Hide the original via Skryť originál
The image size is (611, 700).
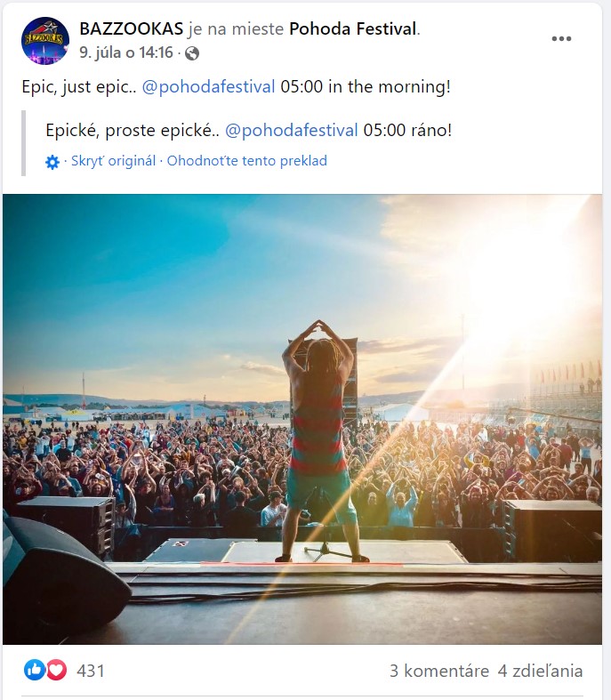(x=113, y=161)
